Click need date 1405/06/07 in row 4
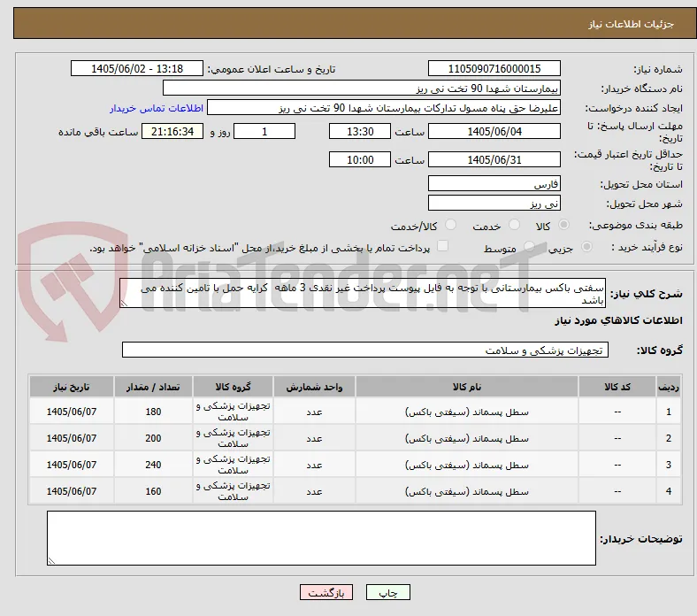The width and height of the screenshot is (697, 616). point(72,491)
